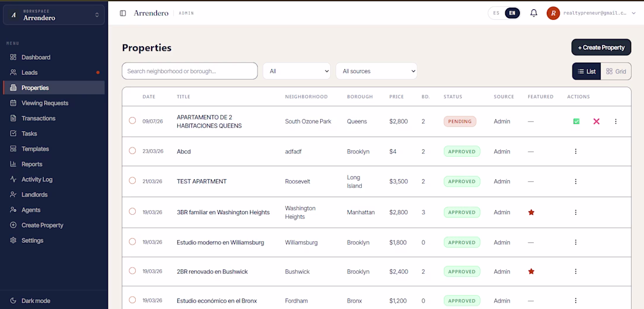This screenshot has height=309, width=644.
Task: Select the APARTAMENTO DE 2 HABITACIONES row circle
Action: (x=132, y=121)
